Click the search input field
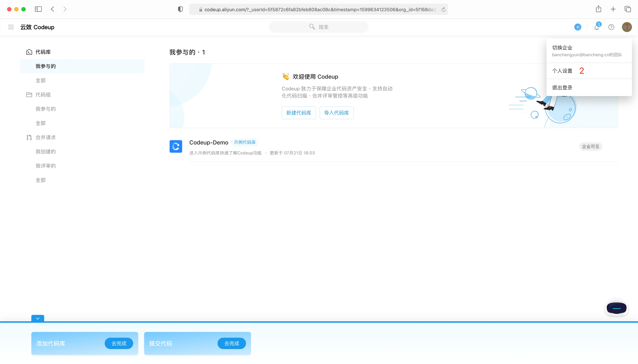Screen dimensions: 638x364 click(318, 27)
